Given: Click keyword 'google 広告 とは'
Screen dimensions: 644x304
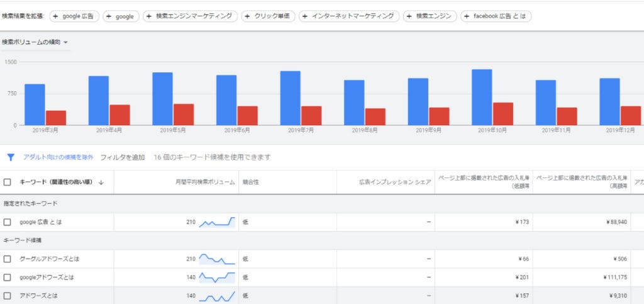Looking at the screenshot, I should pos(41,222).
